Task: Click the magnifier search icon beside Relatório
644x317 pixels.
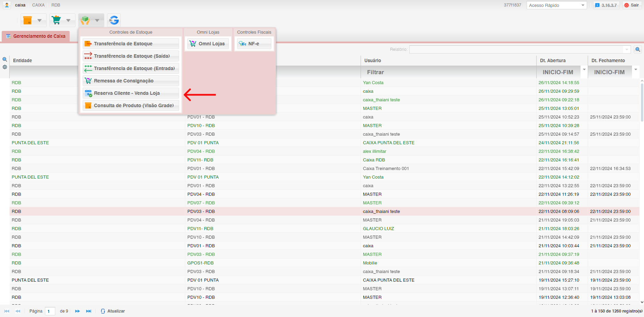Action: point(637,49)
